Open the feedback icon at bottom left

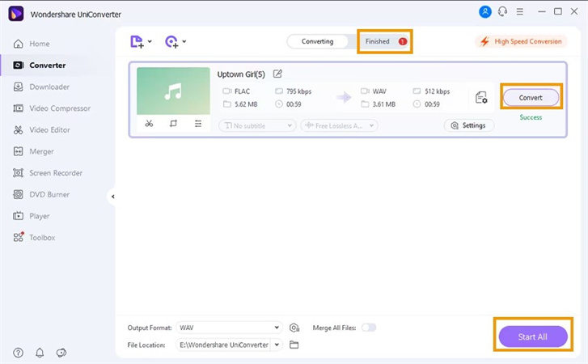(x=61, y=353)
